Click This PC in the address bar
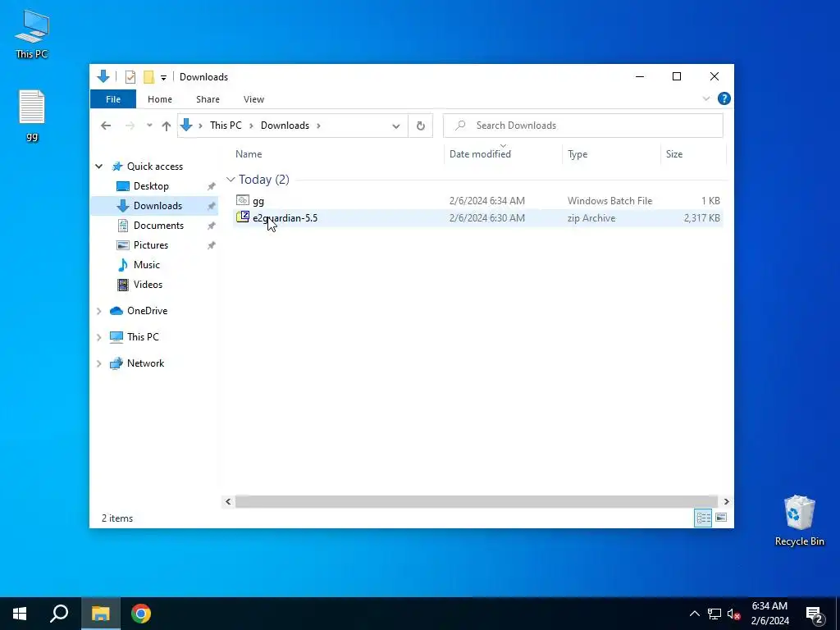 point(226,126)
